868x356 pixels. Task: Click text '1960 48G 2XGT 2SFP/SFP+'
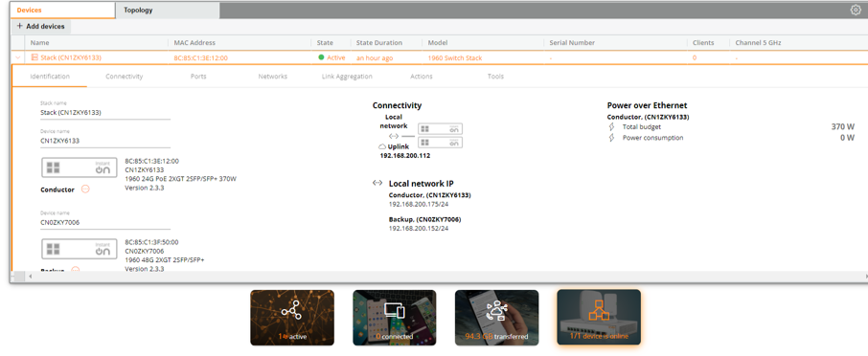point(165,259)
